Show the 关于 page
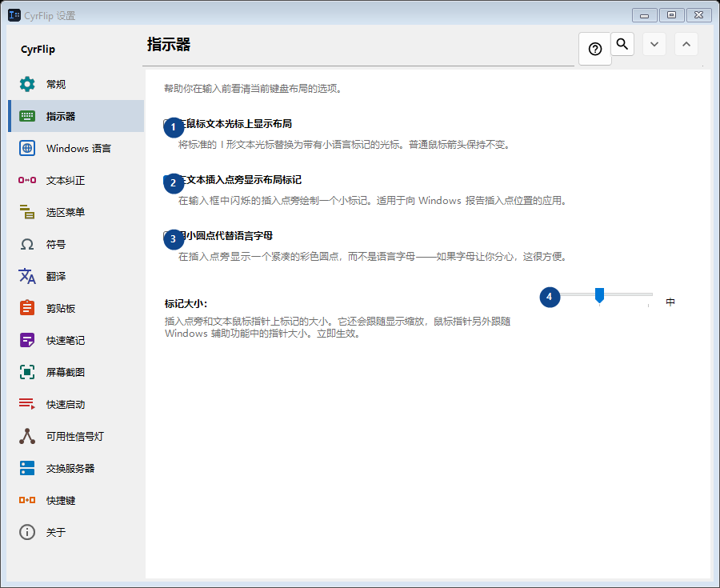This screenshot has width=720, height=588. coord(77,532)
